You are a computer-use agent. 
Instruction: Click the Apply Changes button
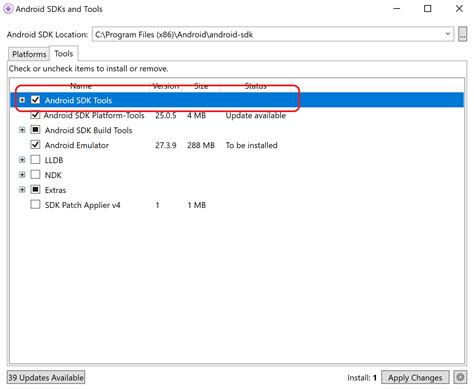point(415,377)
